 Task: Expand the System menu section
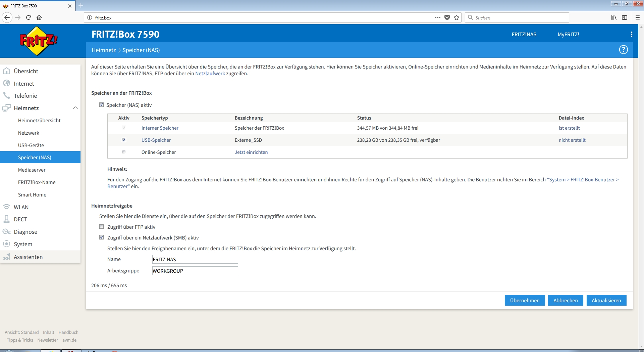[x=23, y=244]
